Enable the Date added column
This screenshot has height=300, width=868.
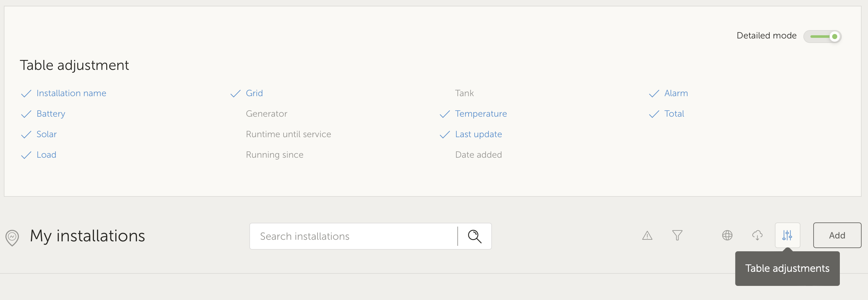pyautogui.click(x=478, y=154)
